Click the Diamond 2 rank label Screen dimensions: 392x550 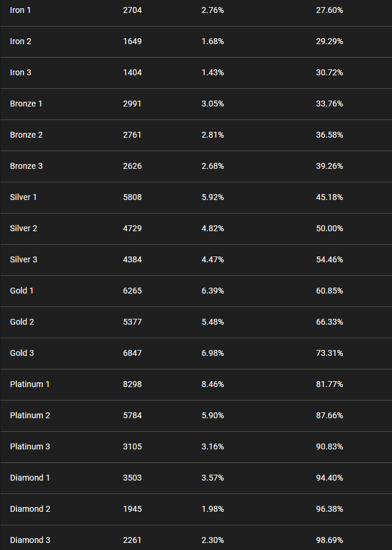click(30, 509)
